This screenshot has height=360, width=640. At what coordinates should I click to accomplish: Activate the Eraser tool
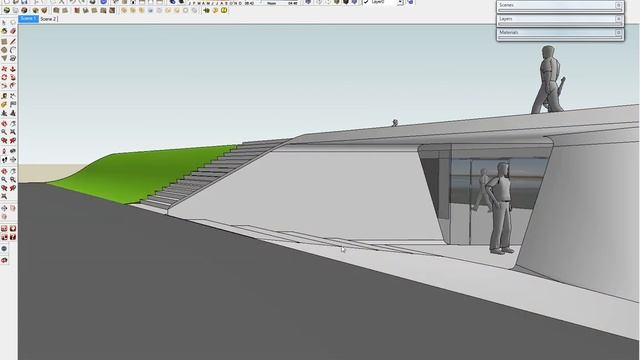13,31
